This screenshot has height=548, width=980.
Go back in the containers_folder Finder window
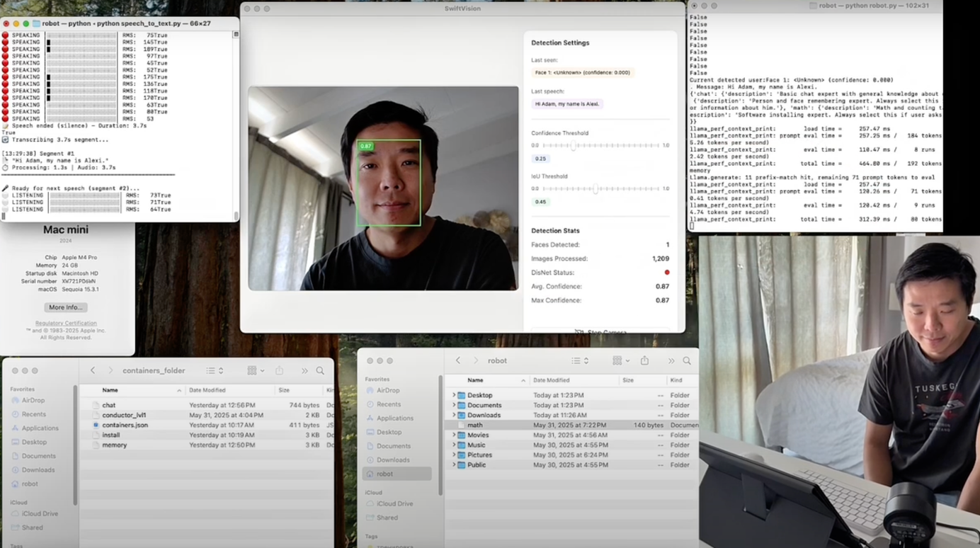93,371
